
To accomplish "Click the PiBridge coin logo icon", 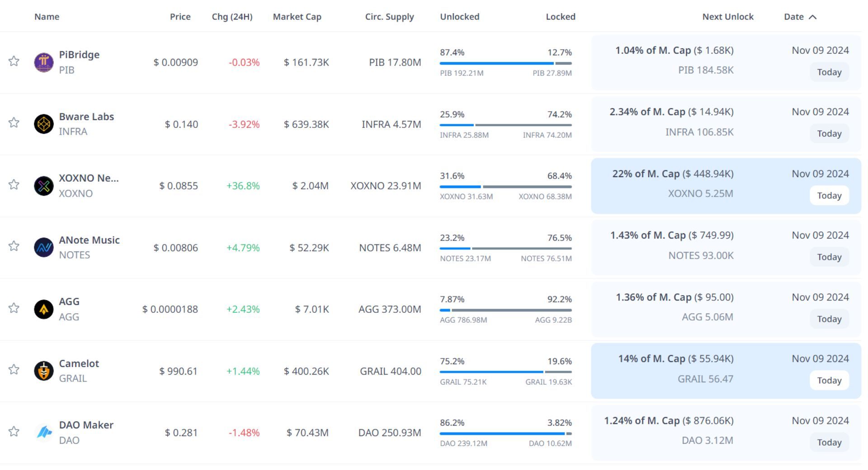I will point(44,62).
